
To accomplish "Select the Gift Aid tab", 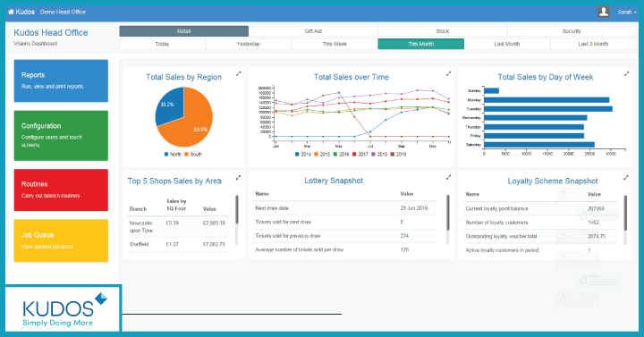I will (313, 31).
